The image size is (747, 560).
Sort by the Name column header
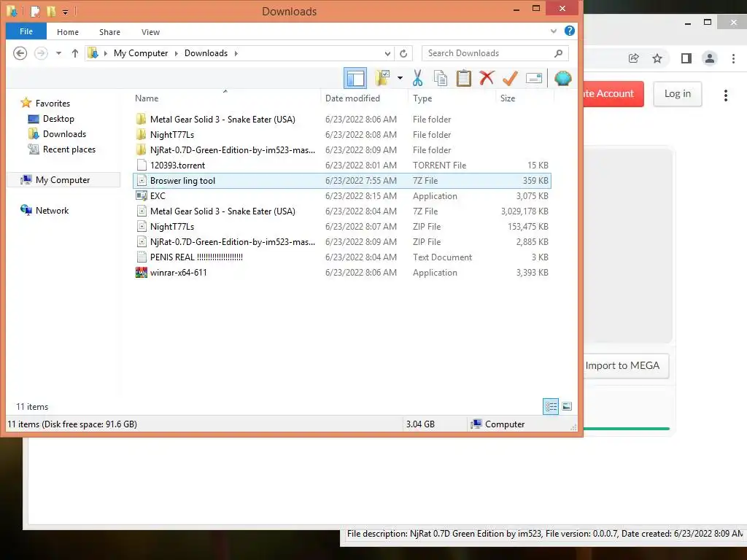pyautogui.click(x=225, y=98)
